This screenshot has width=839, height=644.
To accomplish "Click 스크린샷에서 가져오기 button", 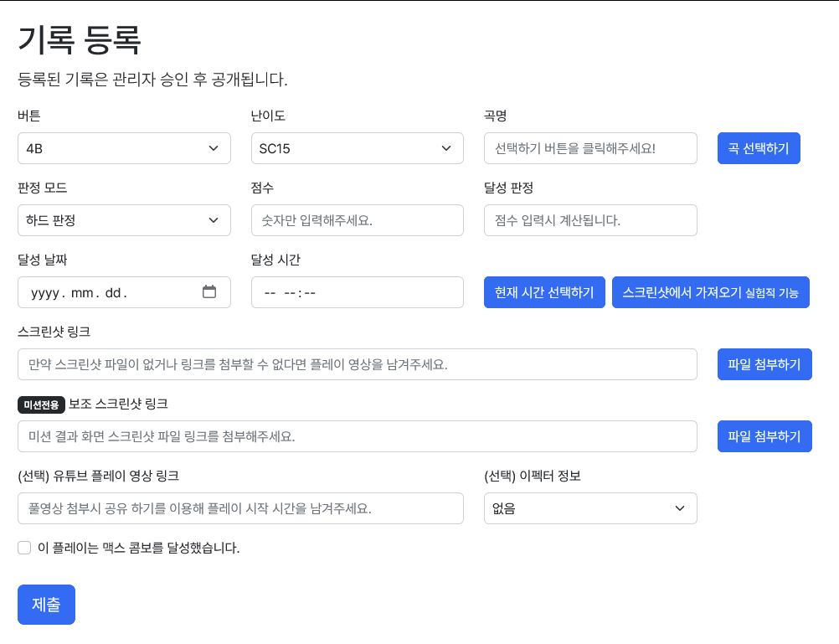I will 710,292.
